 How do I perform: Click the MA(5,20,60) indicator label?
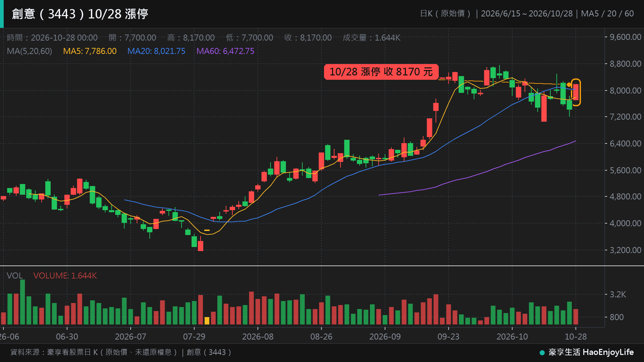pos(30,51)
